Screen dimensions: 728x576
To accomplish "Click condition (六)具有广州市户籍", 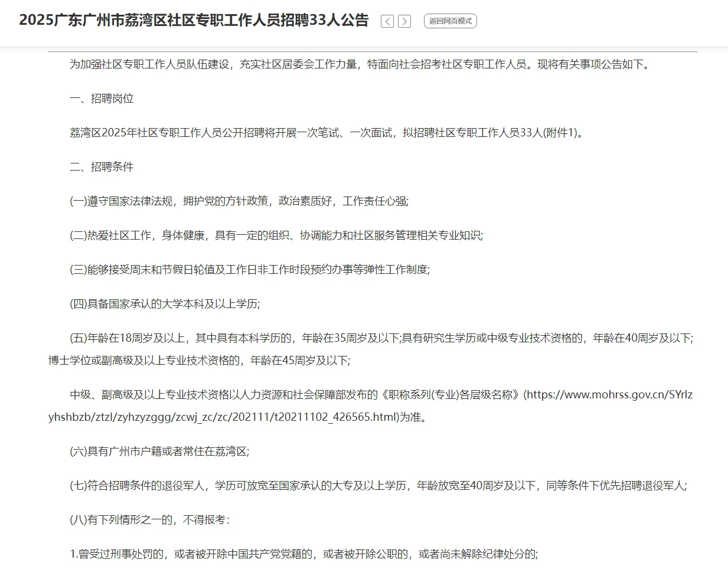I will [159, 451].
